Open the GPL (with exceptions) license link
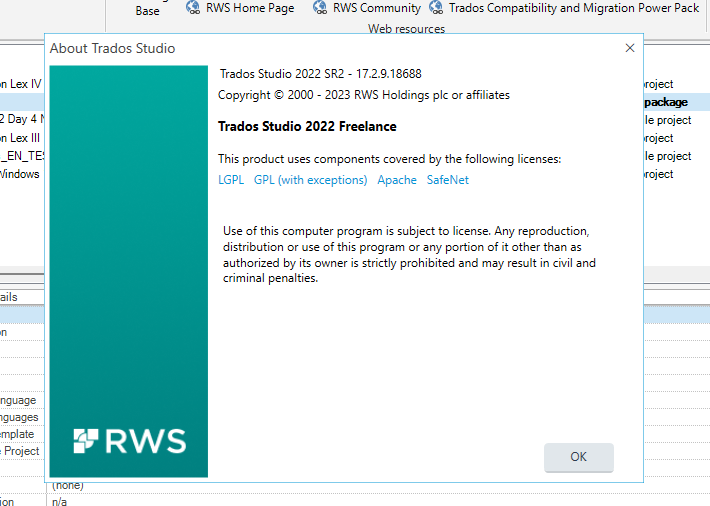The height and width of the screenshot is (506, 710). pos(310,180)
